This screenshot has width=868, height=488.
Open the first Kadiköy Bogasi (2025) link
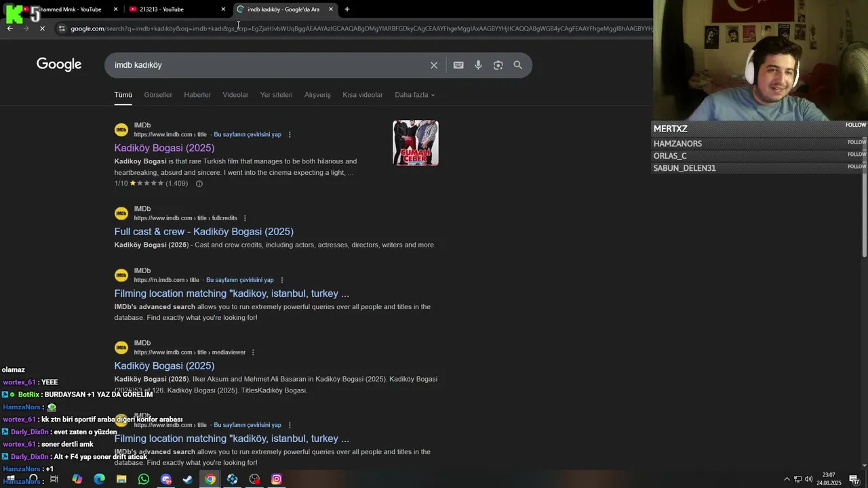[164, 148]
